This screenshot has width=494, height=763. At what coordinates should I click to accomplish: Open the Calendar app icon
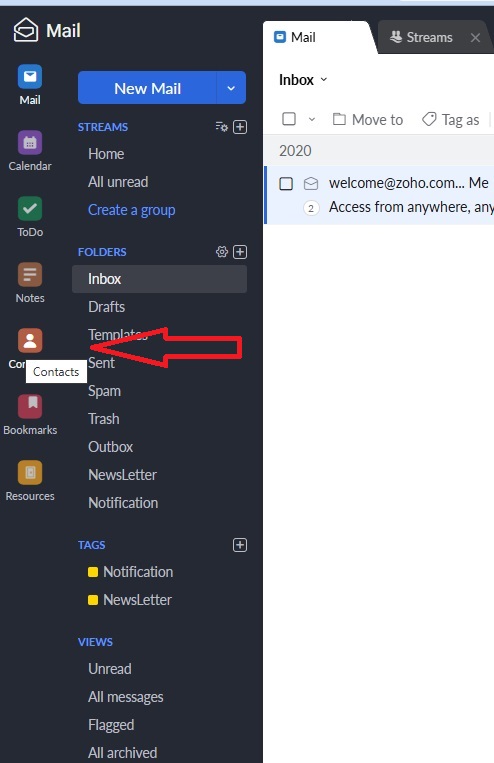tap(30, 143)
